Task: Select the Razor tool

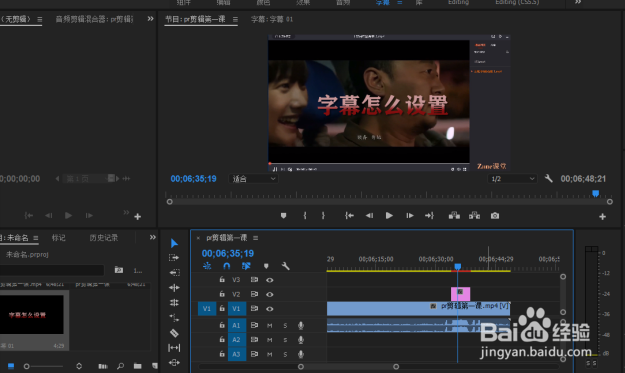Action: pos(174,333)
